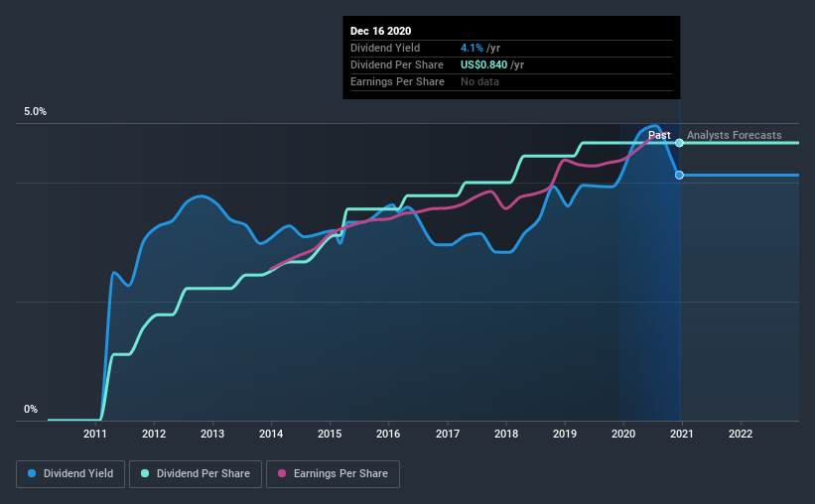Click the US$0.840 dividend per share value
This screenshot has height=504, width=815.
pyautogui.click(x=483, y=64)
